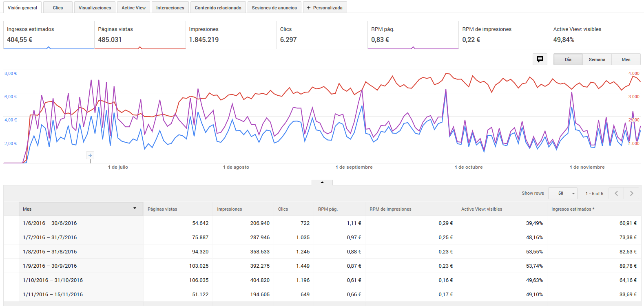Image resolution: width=644 pixels, height=306 pixels.
Task: Toggle the RPM pág. metric card
Action: click(x=413, y=35)
